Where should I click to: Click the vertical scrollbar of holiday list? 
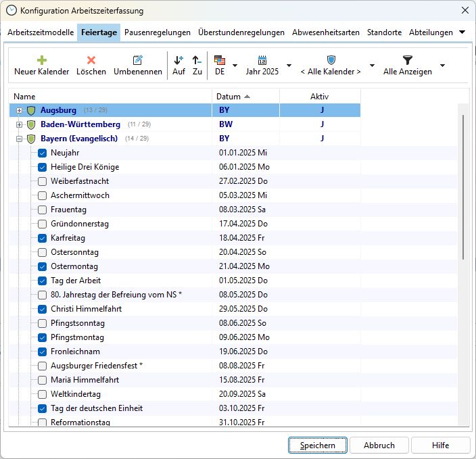point(463,187)
